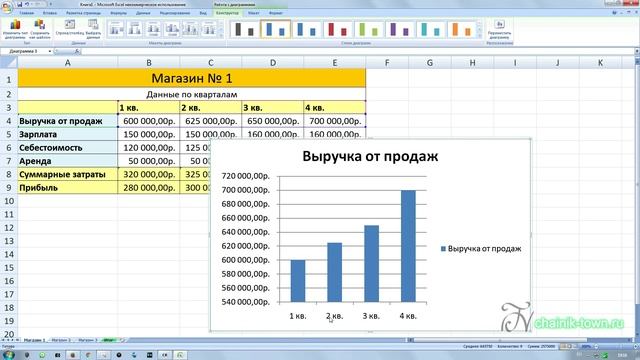This screenshot has width=640, height=360.
Task: Open the Page Layout ribbon tab
Action: pos(83,13)
